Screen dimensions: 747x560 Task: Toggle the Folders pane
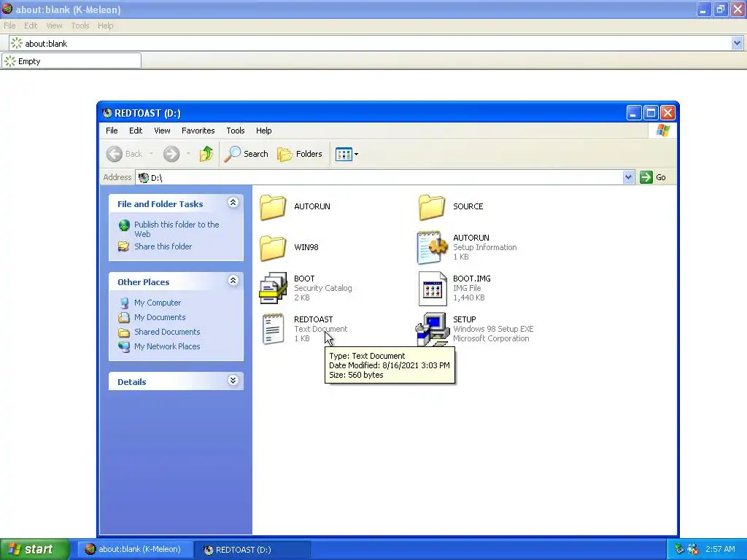(x=300, y=154)
